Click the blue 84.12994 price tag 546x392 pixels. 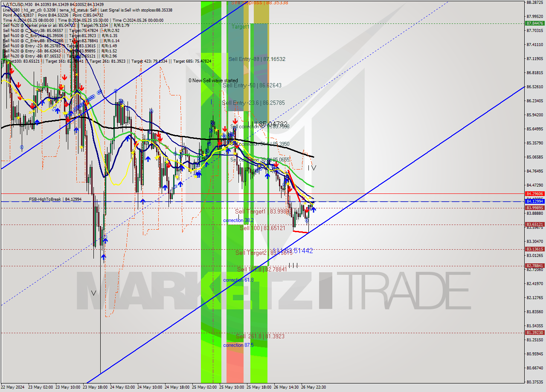(534, 201)
